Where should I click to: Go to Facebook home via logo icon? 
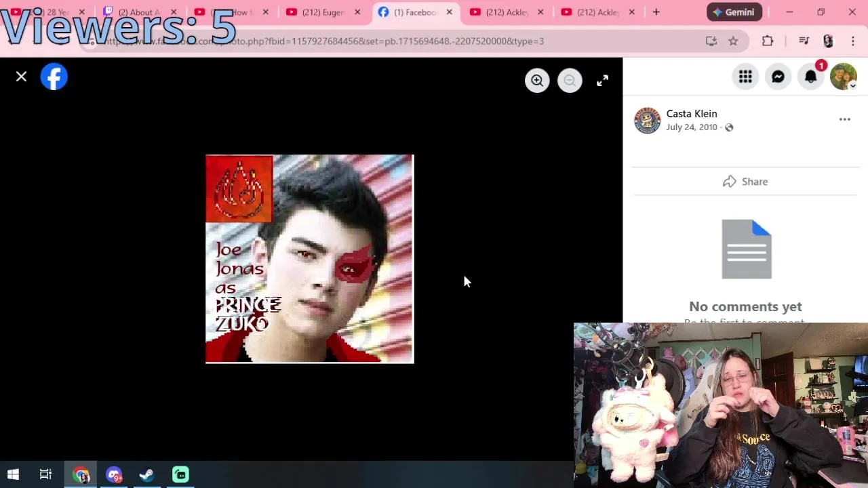coord(54,77)
